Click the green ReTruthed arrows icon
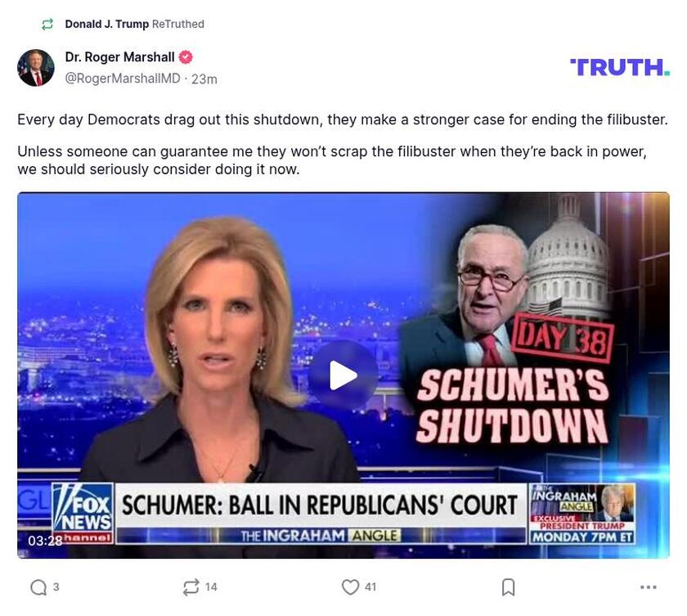687x616 pixels. point(47,24)
